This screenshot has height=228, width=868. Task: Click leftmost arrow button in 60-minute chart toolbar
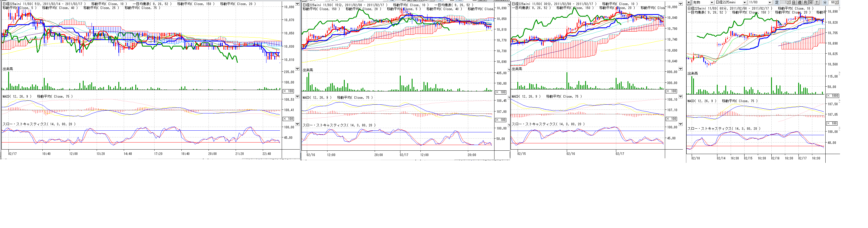689,2
